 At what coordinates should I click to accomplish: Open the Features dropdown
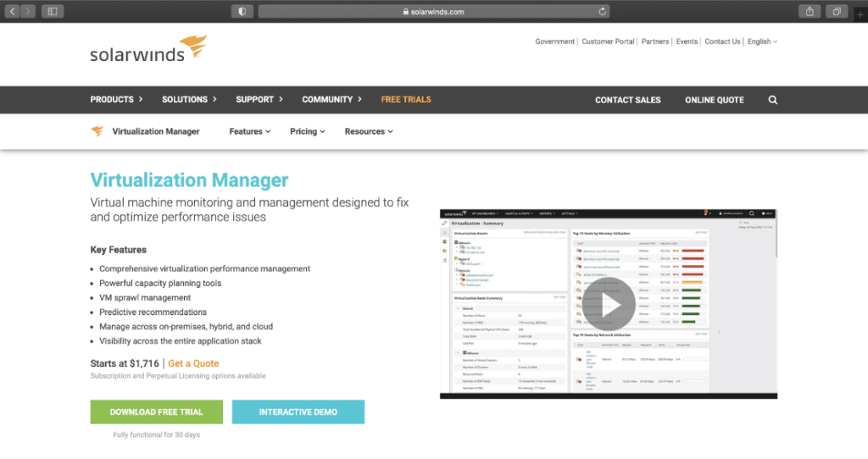pos(250,131)
